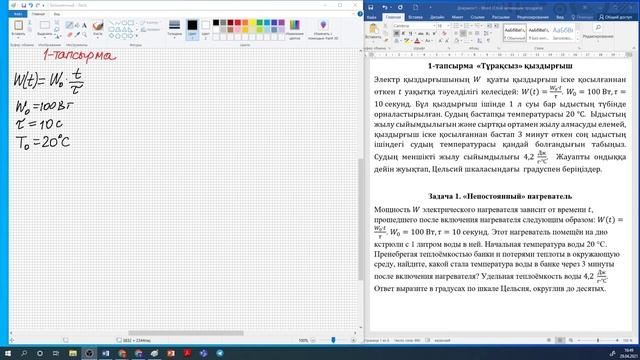The image size is (640, 360).
Task: Open Task View from the taskbar
Action: (x=56, y=353)
